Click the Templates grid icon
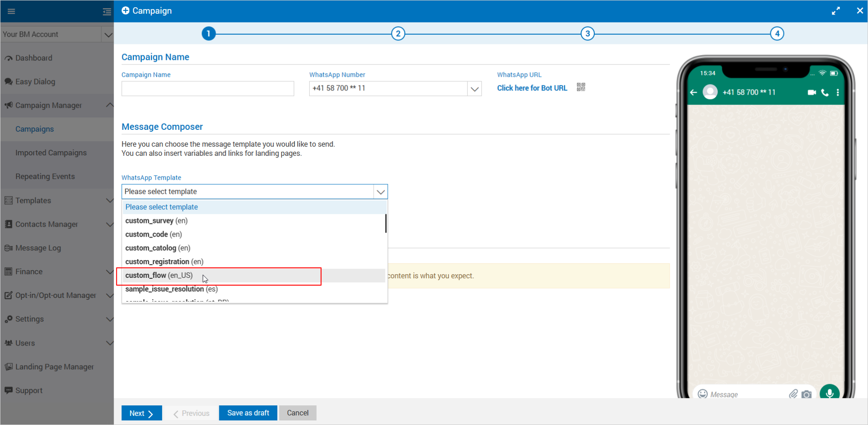The width and height of the screenshot is (868, 425). pyautogui.click(x=9, y=201)
